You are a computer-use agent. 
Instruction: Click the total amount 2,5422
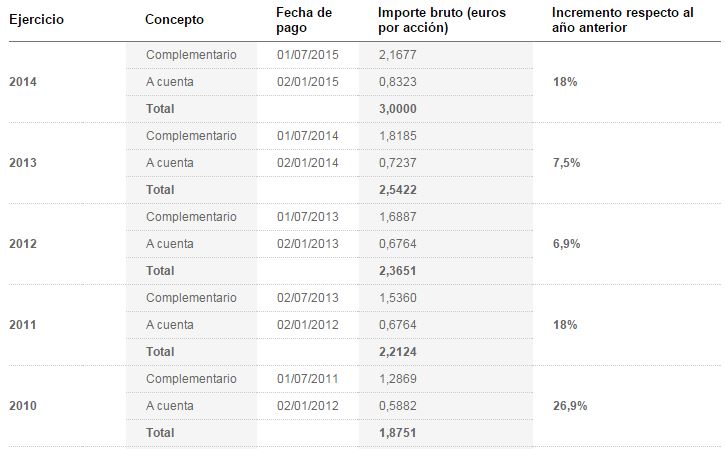(x=398, y=189)
